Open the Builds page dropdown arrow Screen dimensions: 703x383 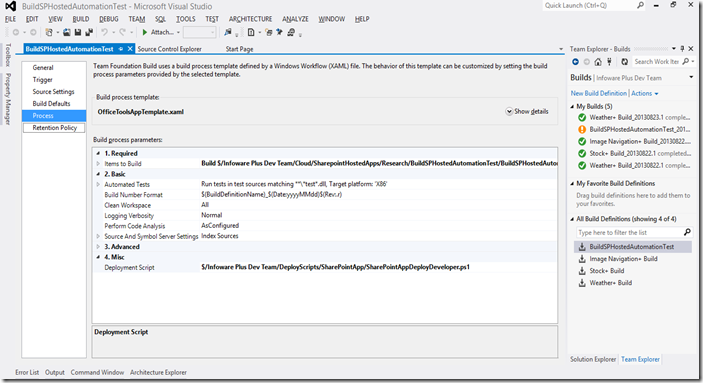click(691, 78)
